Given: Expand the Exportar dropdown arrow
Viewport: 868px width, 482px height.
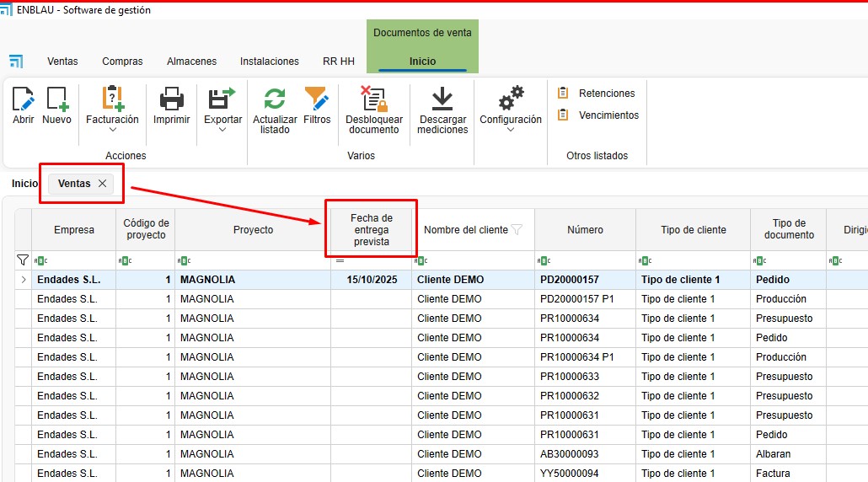Looking at the screenshot, I should (x=222, y=130).
